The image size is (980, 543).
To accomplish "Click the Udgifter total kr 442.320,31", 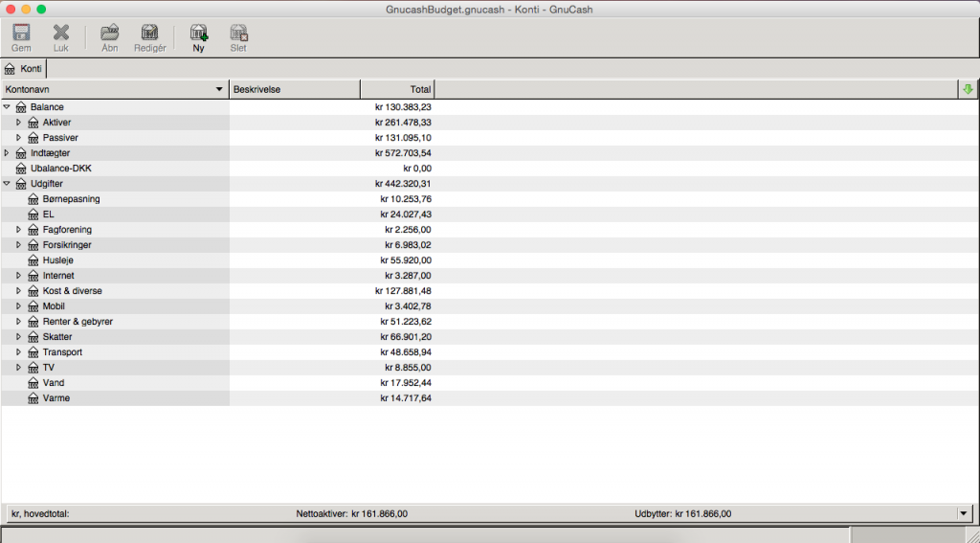I will [403, 184].
